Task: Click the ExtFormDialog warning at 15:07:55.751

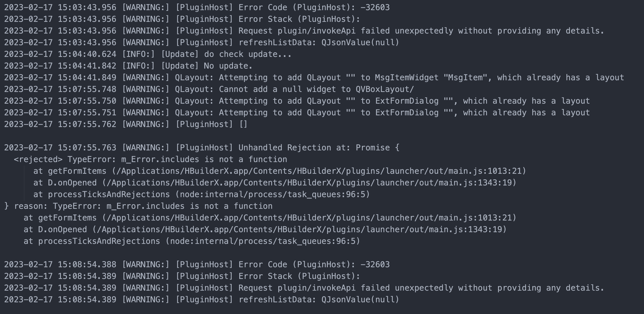Action: click(x=297, y=113)
